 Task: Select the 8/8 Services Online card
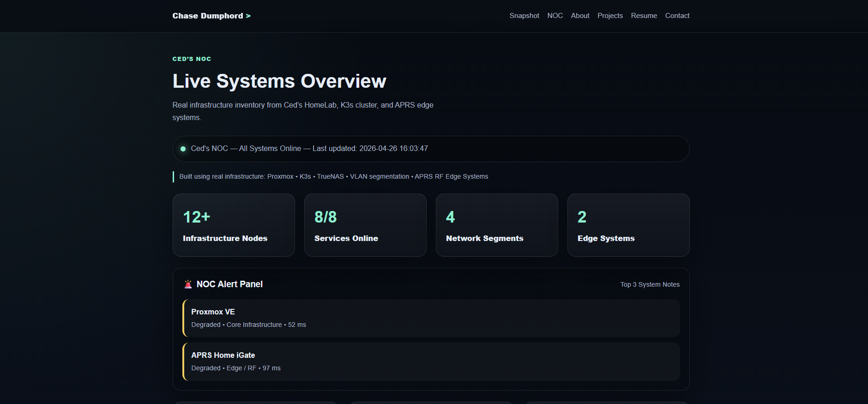point(365,225)
